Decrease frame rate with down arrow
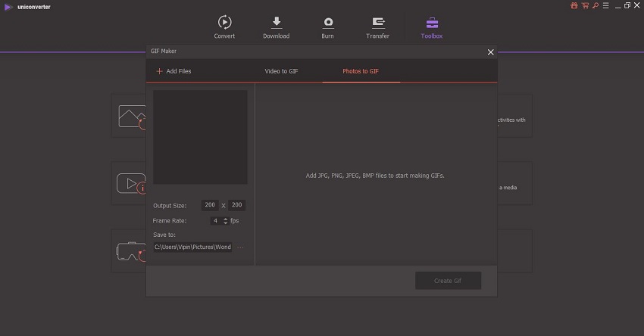The image size is (644, 336). 226,223
